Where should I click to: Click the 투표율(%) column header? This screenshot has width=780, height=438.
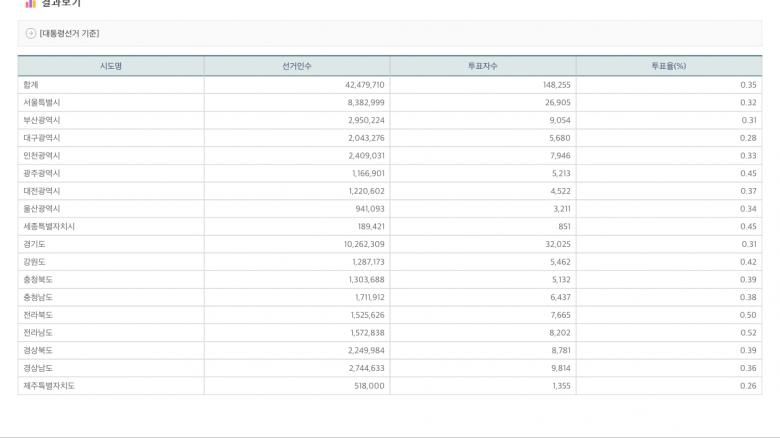click(x=668, y=66)
